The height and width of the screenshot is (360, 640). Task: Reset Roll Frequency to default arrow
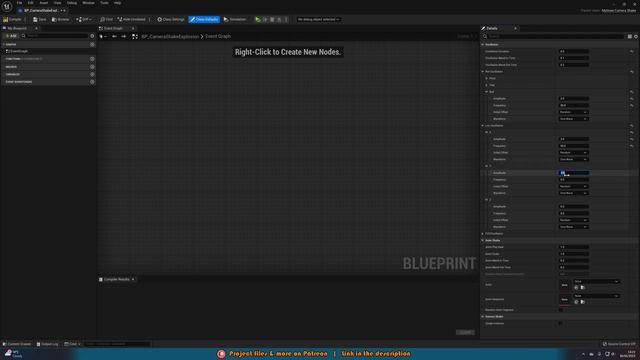coord(632,105)
